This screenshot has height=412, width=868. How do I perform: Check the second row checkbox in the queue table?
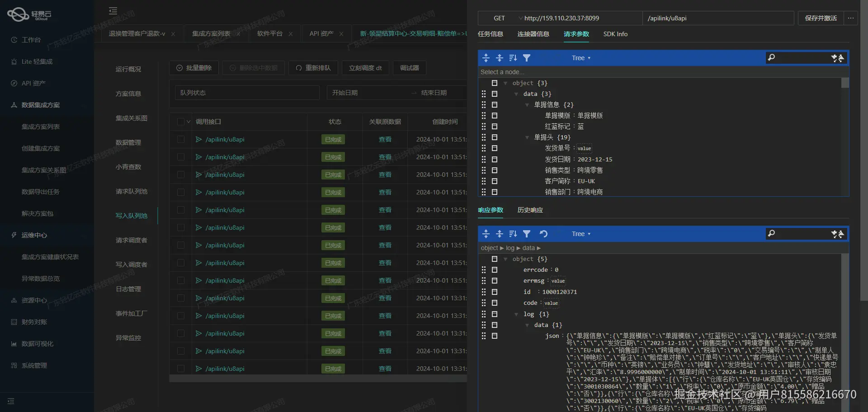pyautogui.click(x=181, y=157)
